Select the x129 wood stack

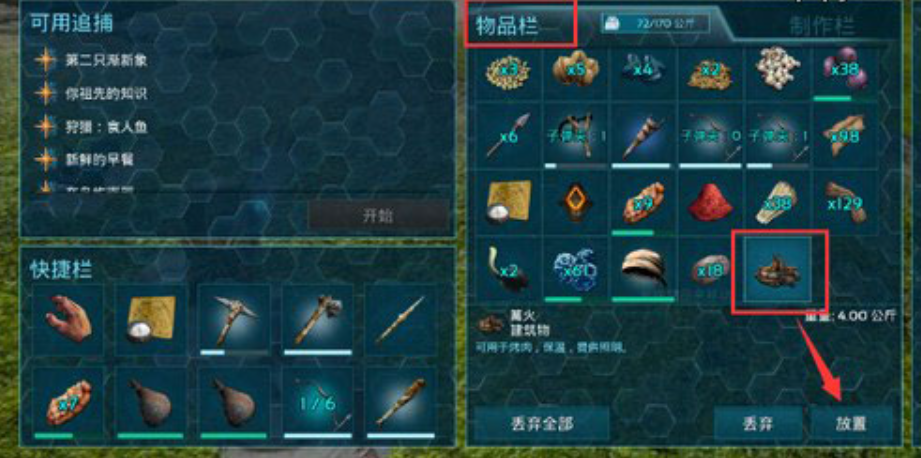pos(845,203)
